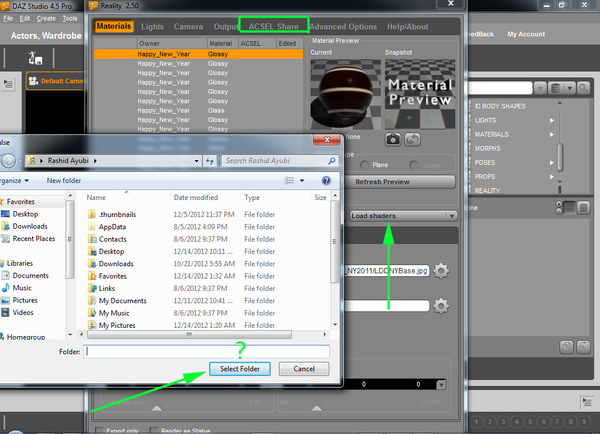The image size is (600, 434).
Task: Click the Folder name input field
Action: (207, 351)
